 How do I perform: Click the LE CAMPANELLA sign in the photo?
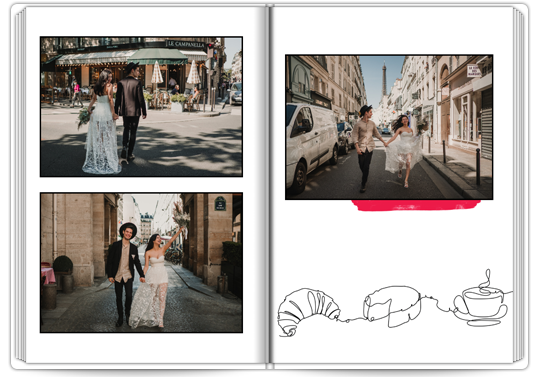pos(186,44)
